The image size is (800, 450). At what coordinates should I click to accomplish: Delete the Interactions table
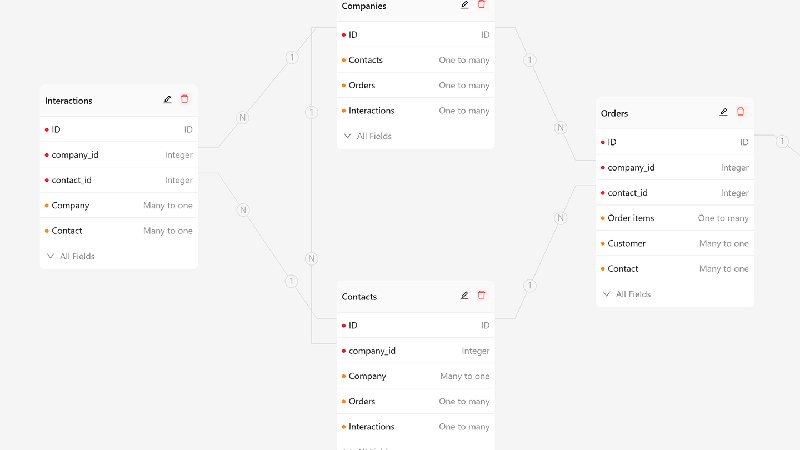pos(185,99)
